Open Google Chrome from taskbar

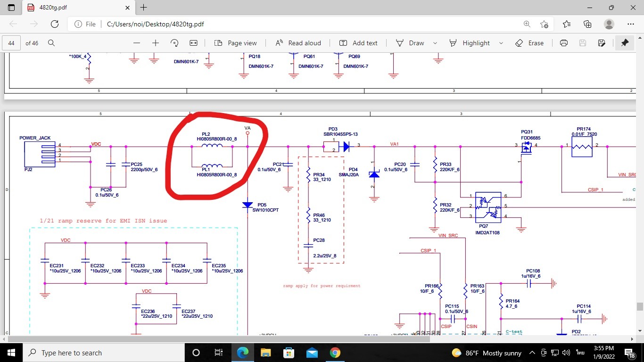[x=335, y=353]
